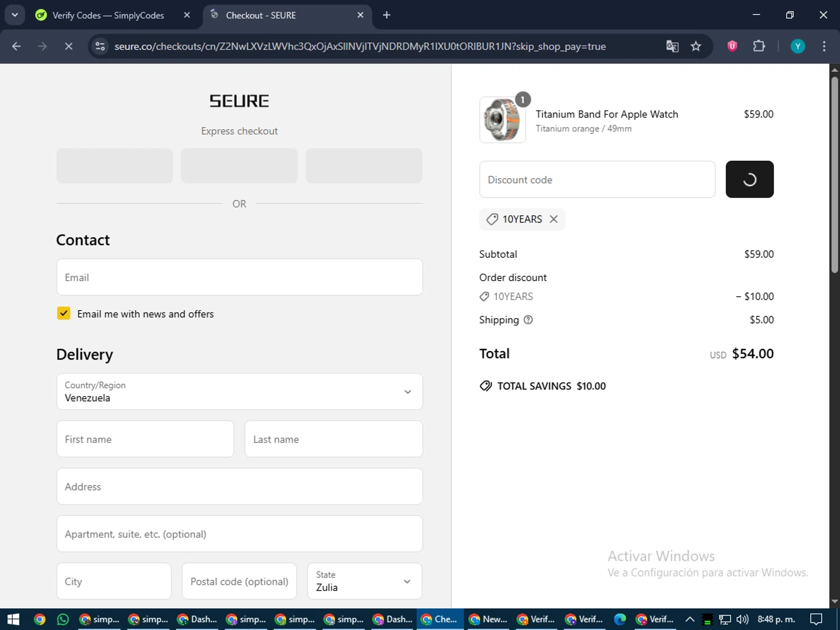
Task: Open the pinned Chrome taskbar icon
Action: click(39, 619)
